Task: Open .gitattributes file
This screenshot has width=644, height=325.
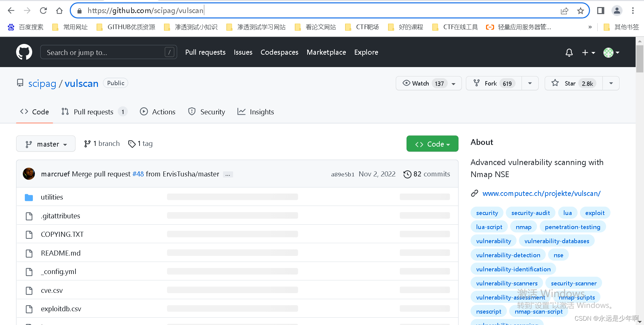Action: [60, 216]
